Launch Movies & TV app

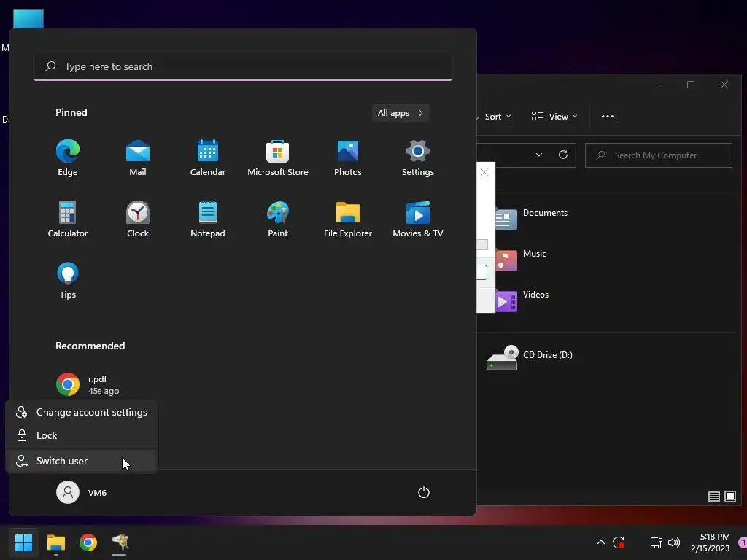coord(418,219)
